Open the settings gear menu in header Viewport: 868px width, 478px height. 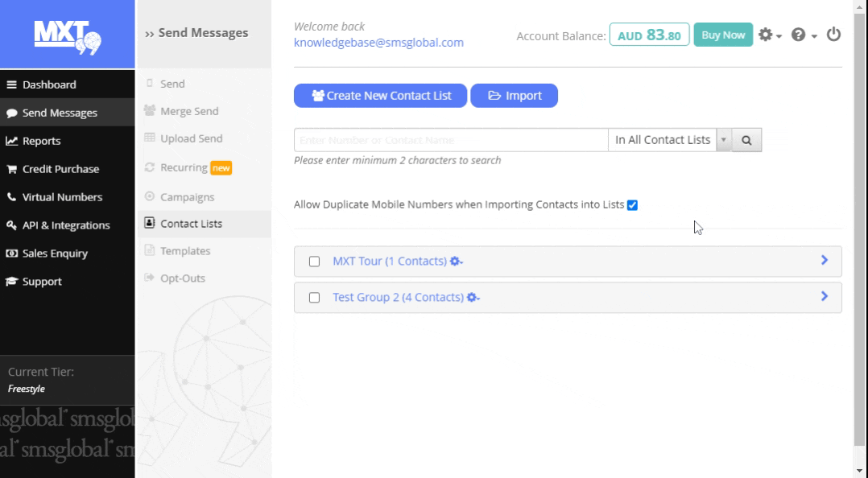(769, 35)
